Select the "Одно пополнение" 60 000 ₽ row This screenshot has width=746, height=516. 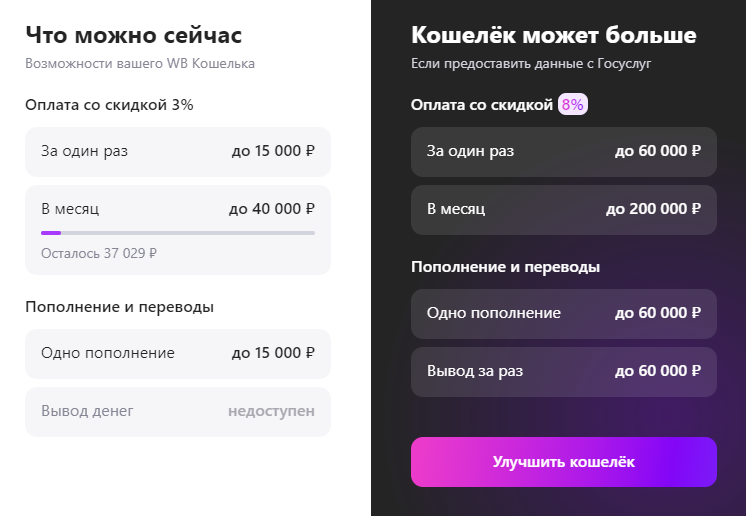(x=563, y=313)
